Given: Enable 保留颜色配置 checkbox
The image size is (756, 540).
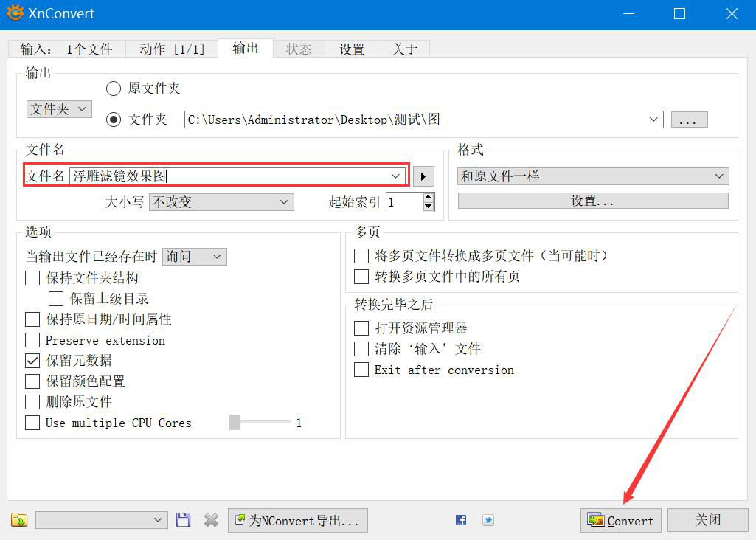Looking at the screenshot, I should point(32,381).
